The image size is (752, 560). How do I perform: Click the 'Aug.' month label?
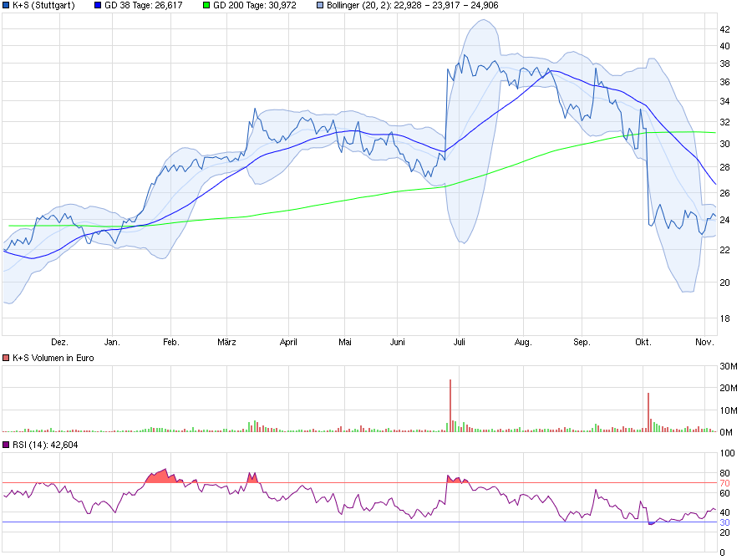(523, 342)
